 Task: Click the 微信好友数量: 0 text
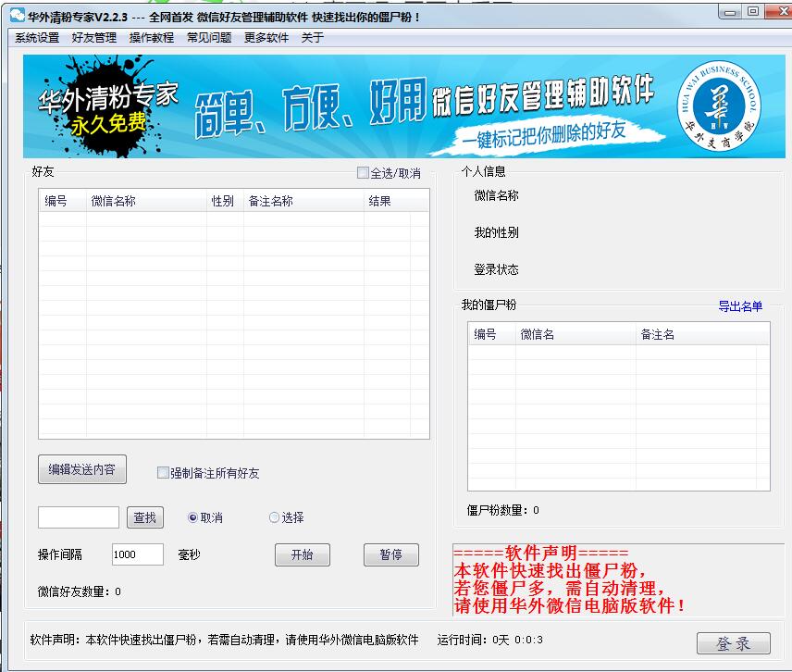pos(80,591)
